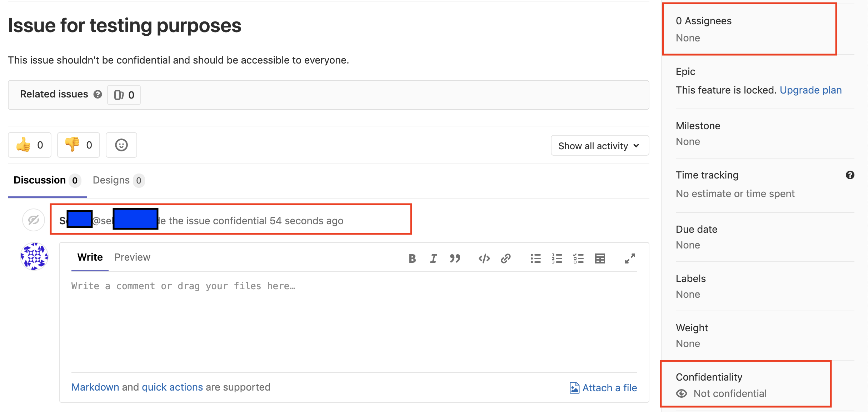Click the bold formatting icon
This screenshot has width=868, height=412.
(412, 258)
